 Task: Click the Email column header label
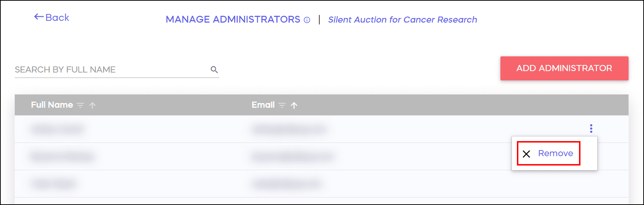[263, 105]
